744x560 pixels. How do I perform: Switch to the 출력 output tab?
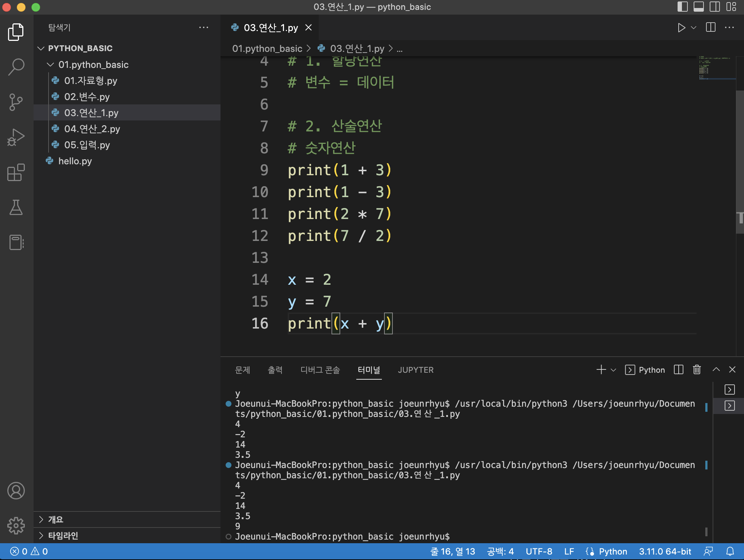[x=275, y=370]
